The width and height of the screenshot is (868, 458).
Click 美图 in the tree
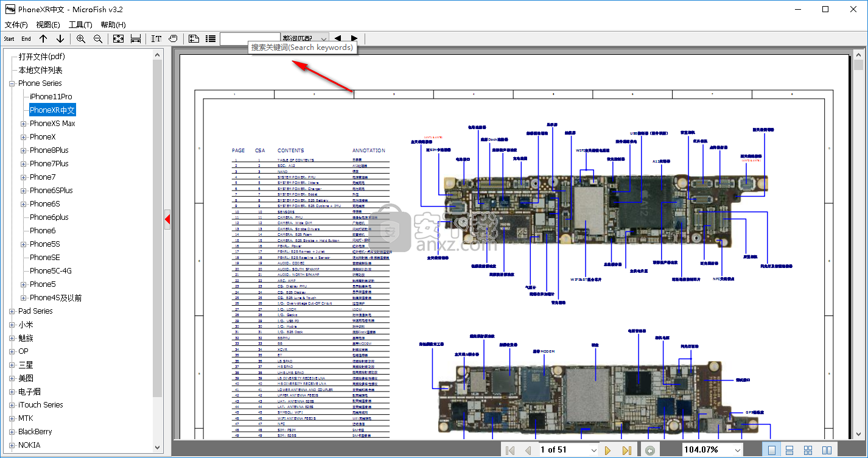click(x=26, y=378)
